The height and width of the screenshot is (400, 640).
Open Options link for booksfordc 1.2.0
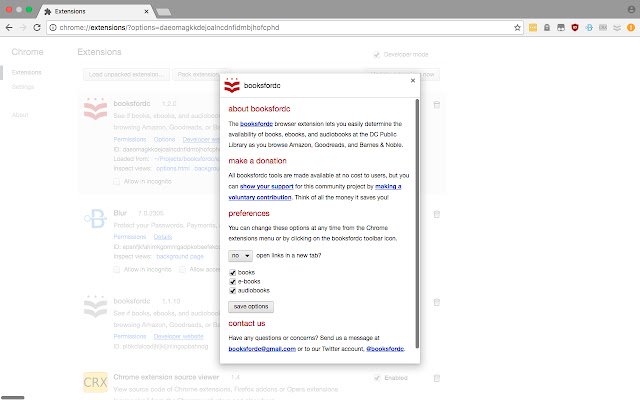click(x=164, y=140)
